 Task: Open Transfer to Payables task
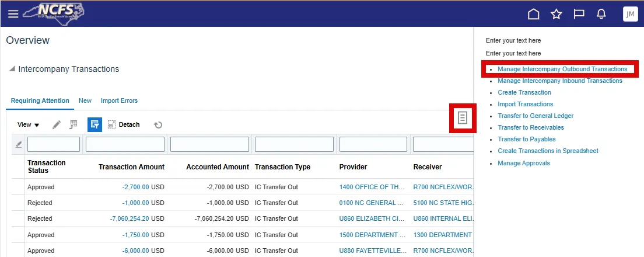click(x=527, y=139)
